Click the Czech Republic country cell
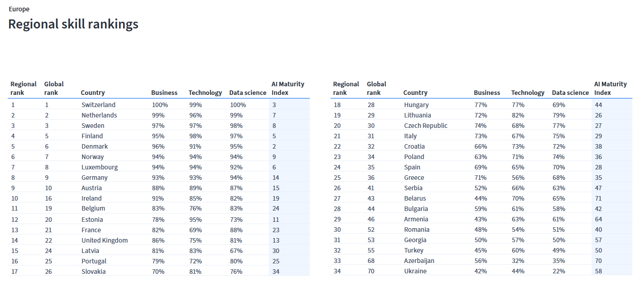Screen dimensions: 644x286 click(x=426, y=126)
